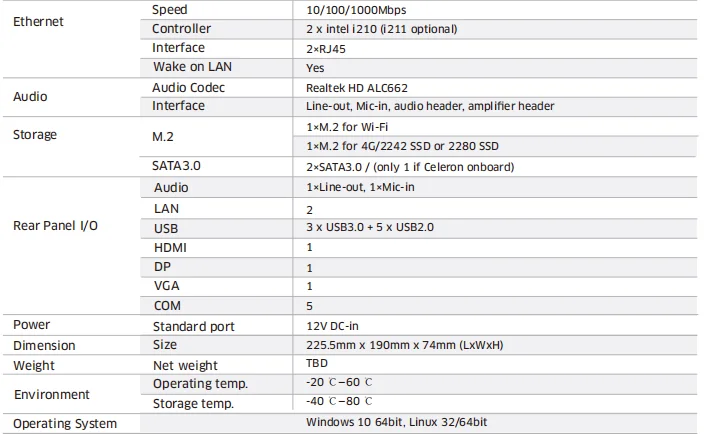Select the COM row label
709x434 pixels.
coord(167,306)
